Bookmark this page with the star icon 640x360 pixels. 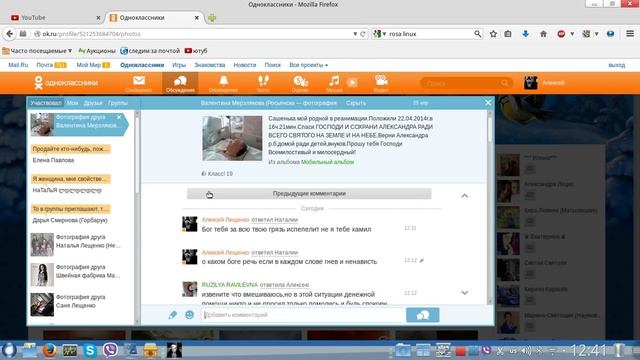(493, 34)
